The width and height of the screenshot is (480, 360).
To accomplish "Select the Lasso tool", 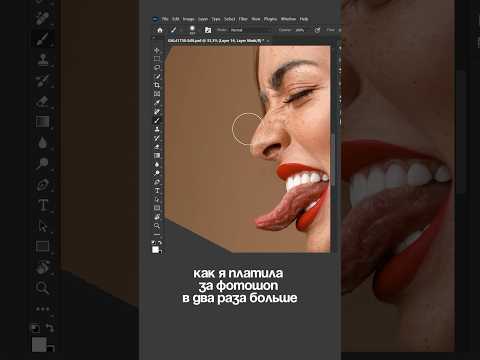I will click(157, 68).
